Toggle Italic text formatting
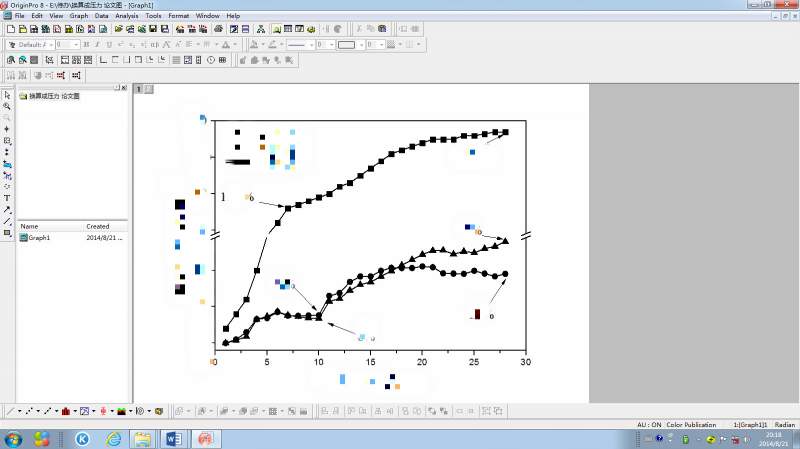Screen dimensions: 800x449 [97, 45]
